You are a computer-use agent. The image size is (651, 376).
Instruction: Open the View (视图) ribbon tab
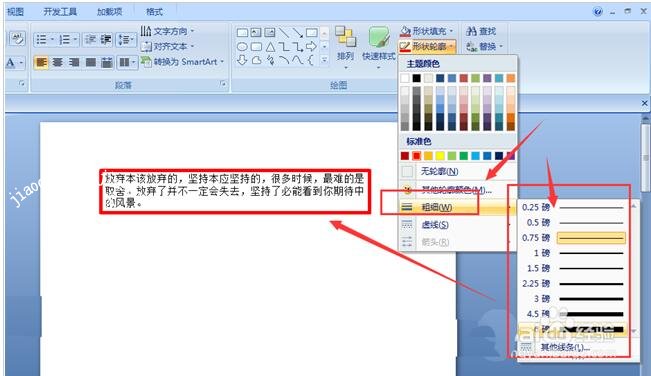click(x=15, y=12)
